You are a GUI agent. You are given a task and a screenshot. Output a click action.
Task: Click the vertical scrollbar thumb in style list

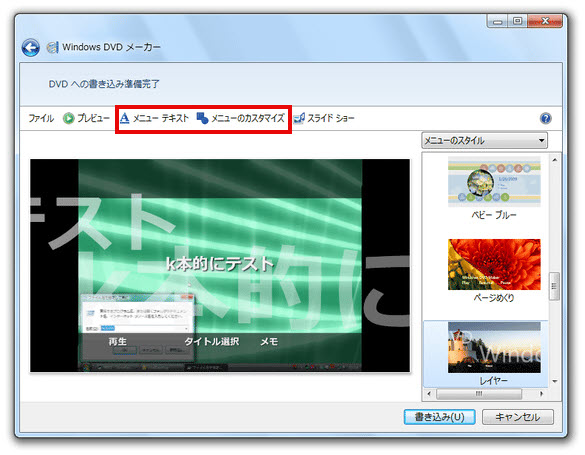click(x=555, y=286)
